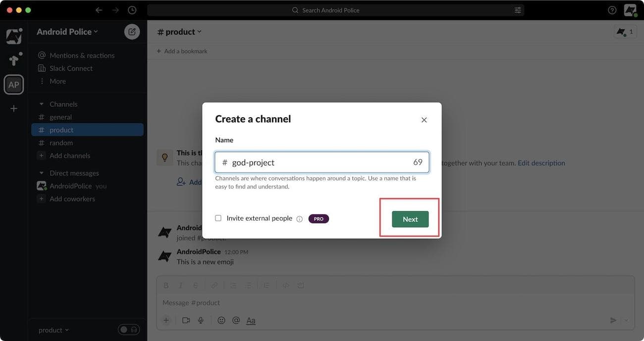Collapse the Direct messages section
Viewport: 644px width, 341px height.
(42, 173)
